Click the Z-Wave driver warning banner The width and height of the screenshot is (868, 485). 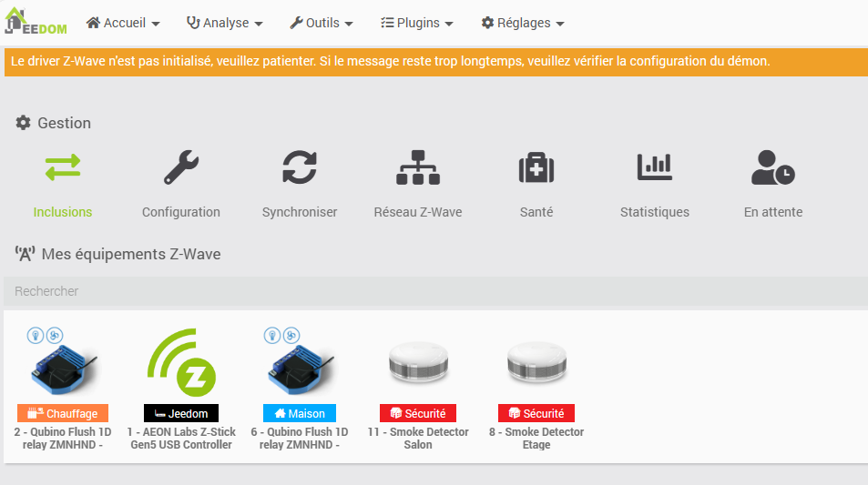[435, 61]
